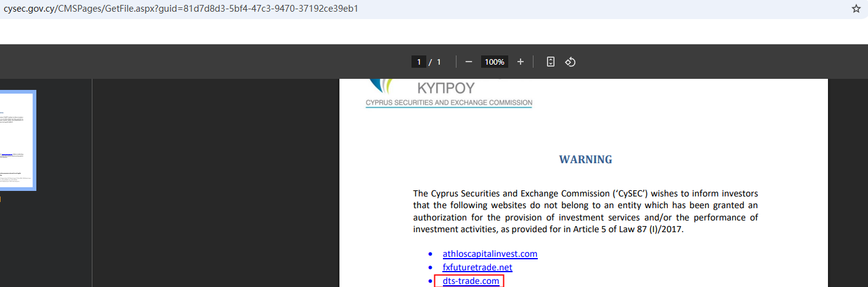868x287 pixels.
Task: Click the total page count '1' after slash
Action: (439, 62)
